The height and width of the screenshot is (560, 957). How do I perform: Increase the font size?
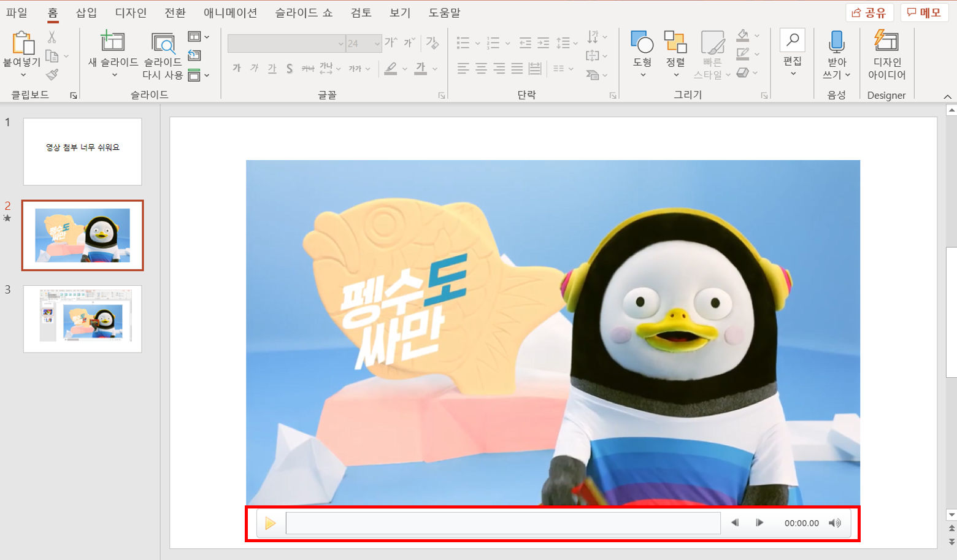pyautogui.click(x=391, y=43)
